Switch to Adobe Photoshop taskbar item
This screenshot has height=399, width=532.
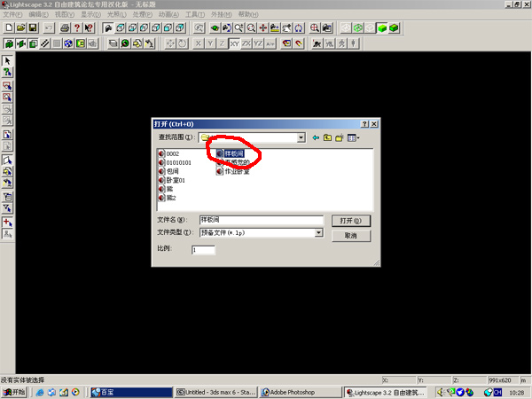pos(301,392)
